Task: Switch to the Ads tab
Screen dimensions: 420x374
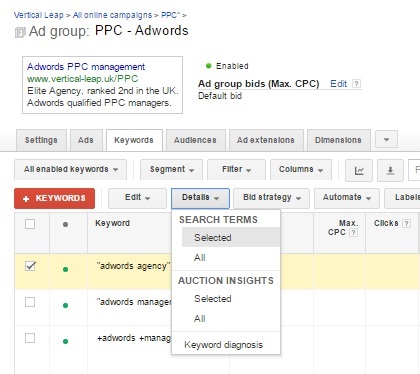Action: [86, 140]
